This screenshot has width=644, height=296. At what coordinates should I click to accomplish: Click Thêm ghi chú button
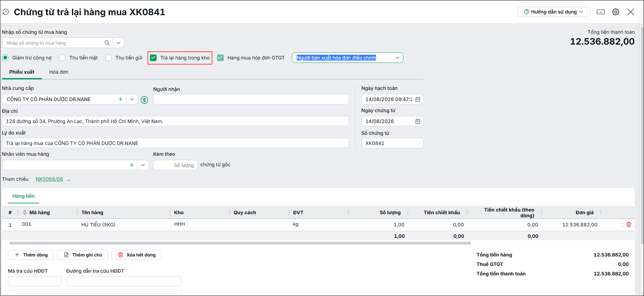[x=83, y=255]
